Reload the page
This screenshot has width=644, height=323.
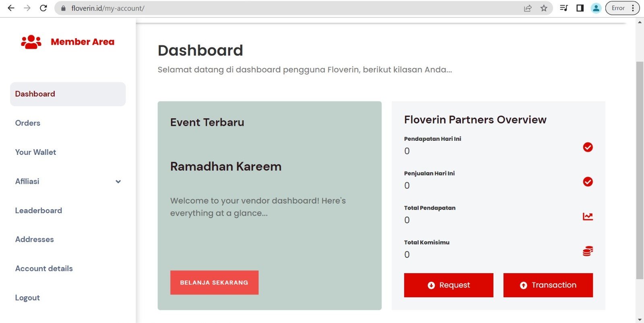click(x=43, y=8)
